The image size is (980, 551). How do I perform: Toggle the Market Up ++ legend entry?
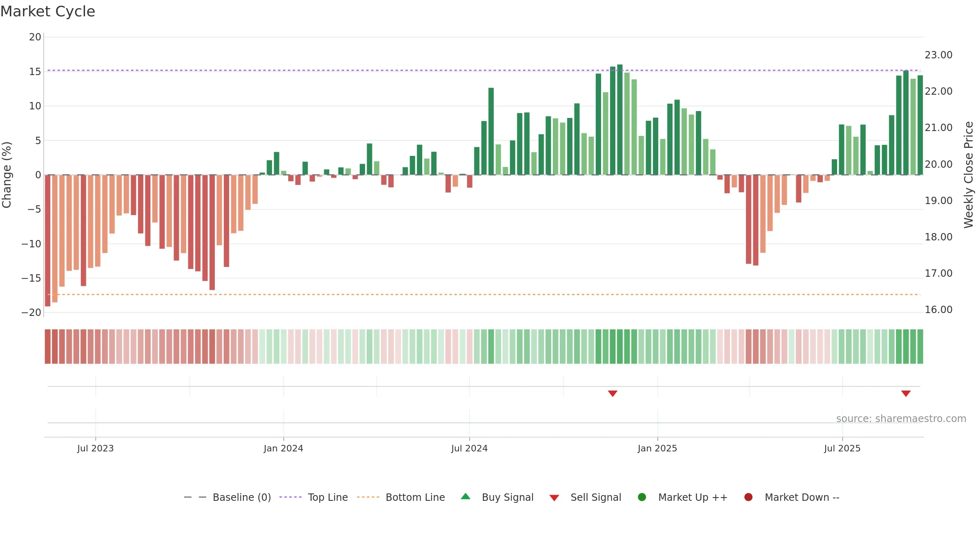pyautogui.click(x=683, y=497)
